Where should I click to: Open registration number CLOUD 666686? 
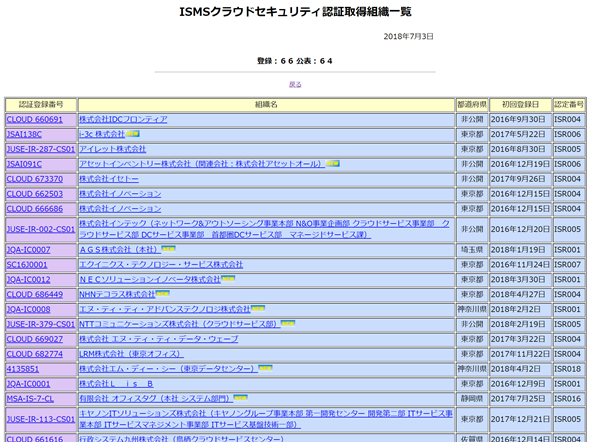(x=35, y=209)
